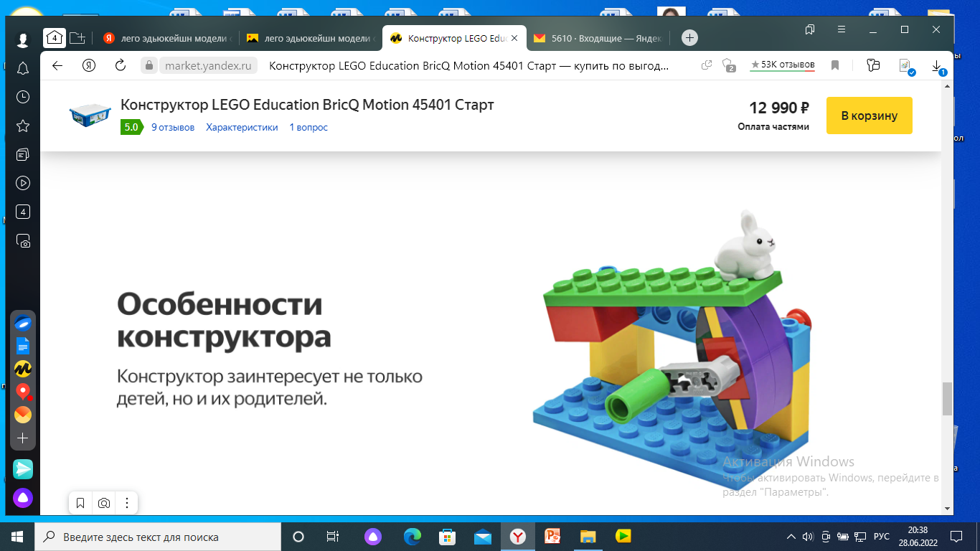This screenshot has height=551, width=980.
Task: Click the floating camera screenshot icon
Action: (x=104, y=503)
